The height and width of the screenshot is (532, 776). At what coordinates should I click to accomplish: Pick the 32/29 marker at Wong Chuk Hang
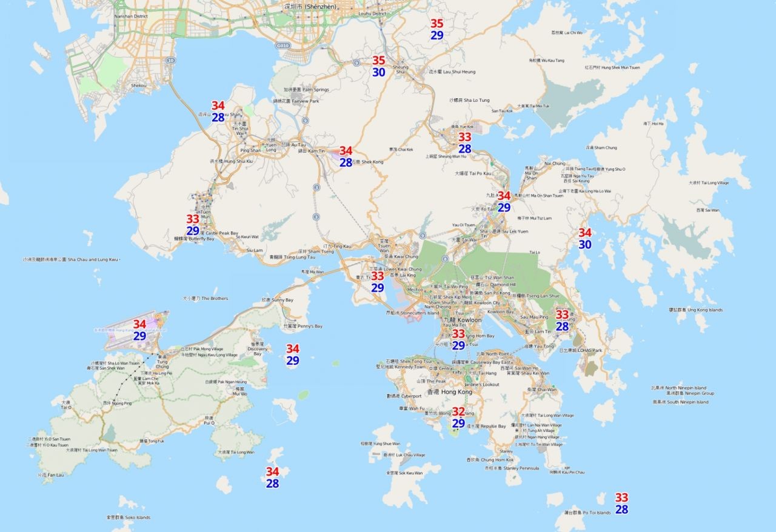point(458,417)
